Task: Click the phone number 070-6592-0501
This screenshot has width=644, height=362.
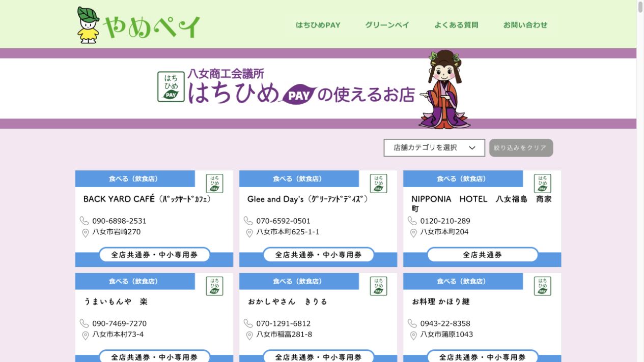Action: pyautogui.click(x=283, y=221)
